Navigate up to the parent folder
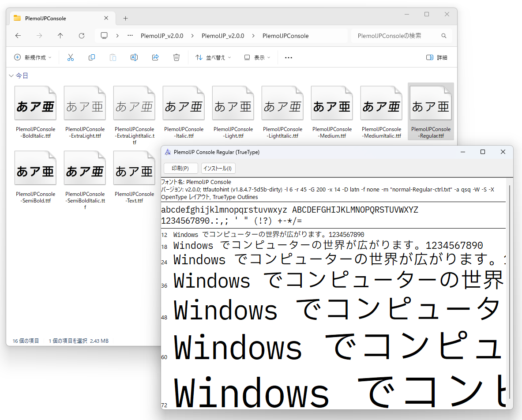Screen dimensions: 522x420 coord(60,36)
